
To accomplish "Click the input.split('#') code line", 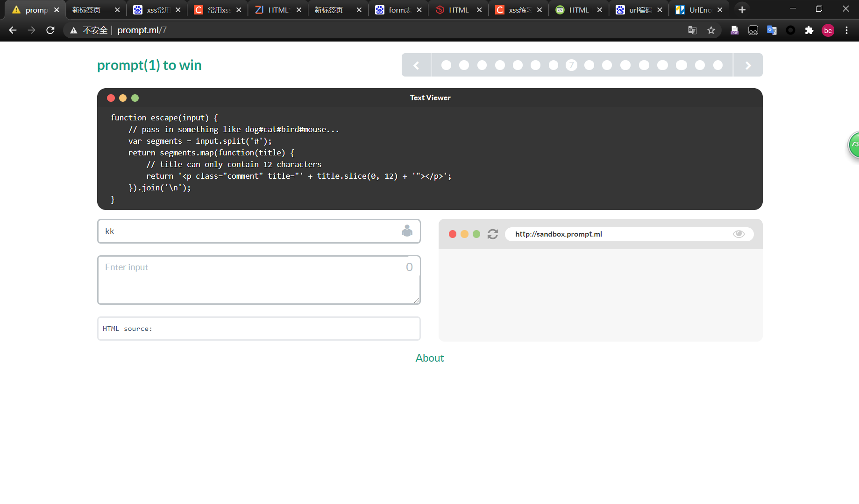I will [200, 141].
